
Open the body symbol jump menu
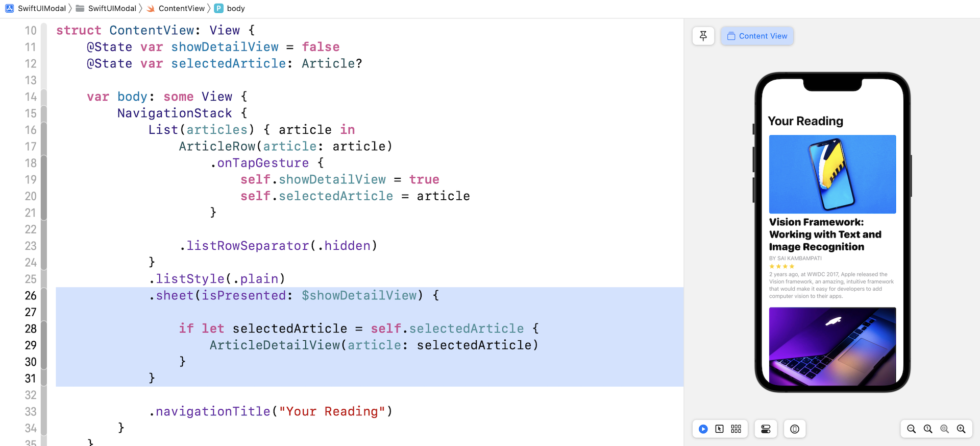(x=235, y=8)
